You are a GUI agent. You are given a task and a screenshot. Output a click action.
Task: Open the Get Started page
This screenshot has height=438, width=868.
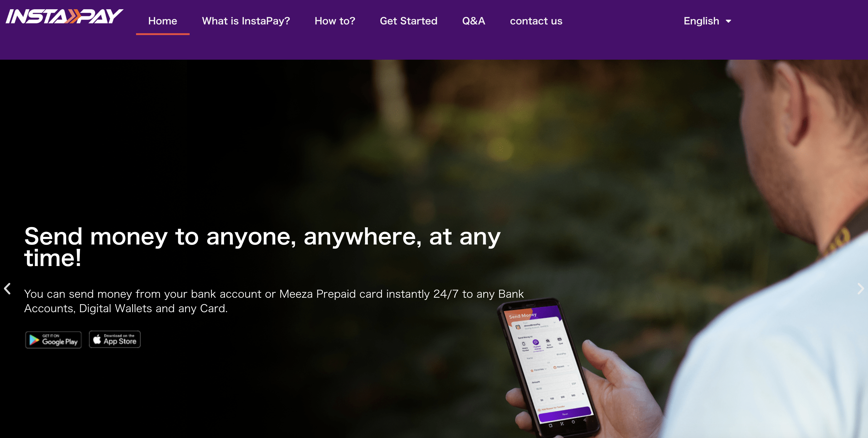[x=408, y=21]
